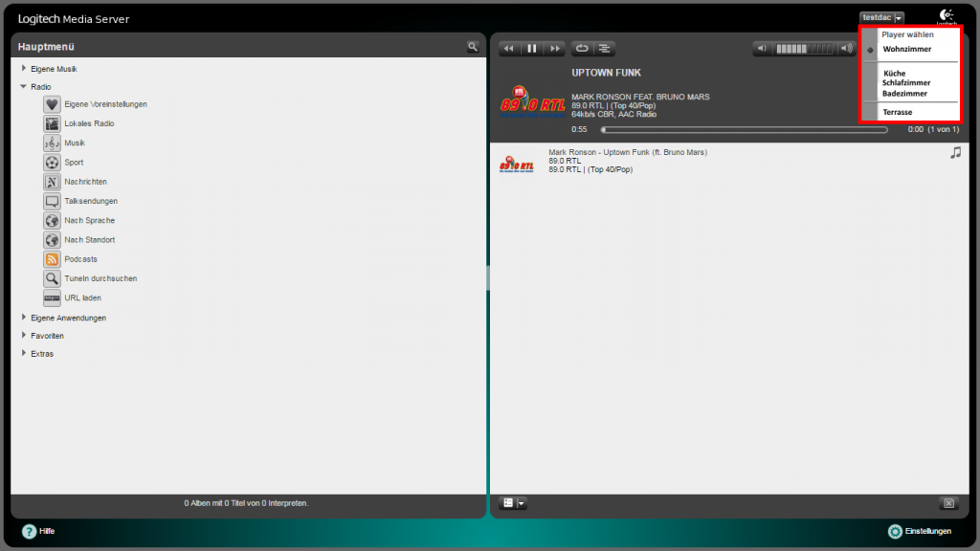980x551 pixels.
Task: Raise volume with the loud speaker icon
Action: coord(846,48)
